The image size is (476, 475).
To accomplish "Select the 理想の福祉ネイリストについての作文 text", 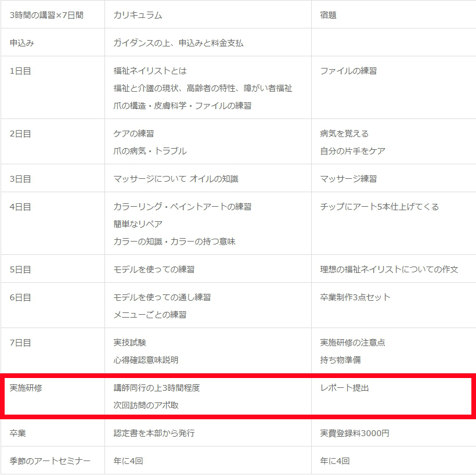I will 389,269.
